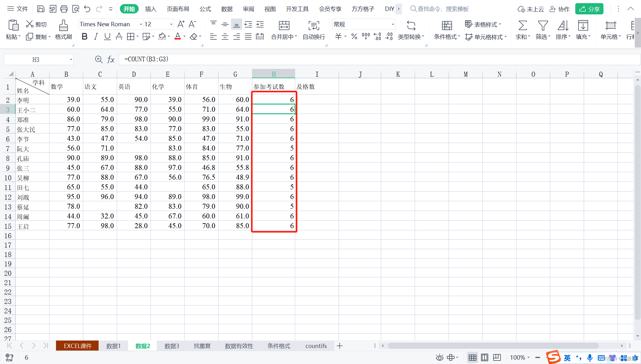This screenshot has width=641, height=364.
Task: Click the Merge and Center (合并居中) icon
Action: point(284,26)
